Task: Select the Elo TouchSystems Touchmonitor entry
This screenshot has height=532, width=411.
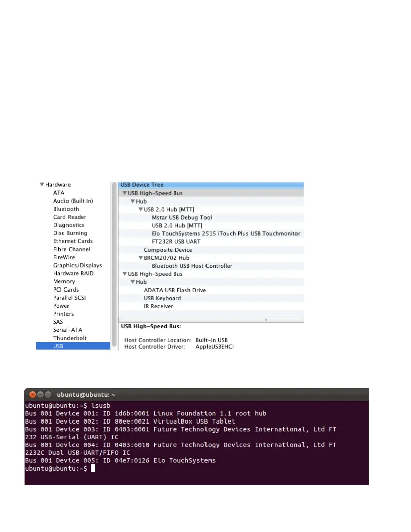Action: click(226, 233)
